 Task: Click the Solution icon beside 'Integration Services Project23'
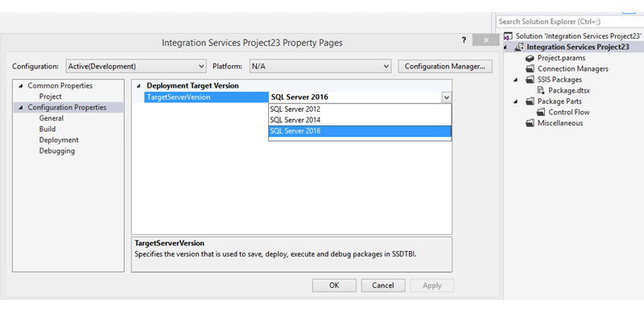click(508, 36)
